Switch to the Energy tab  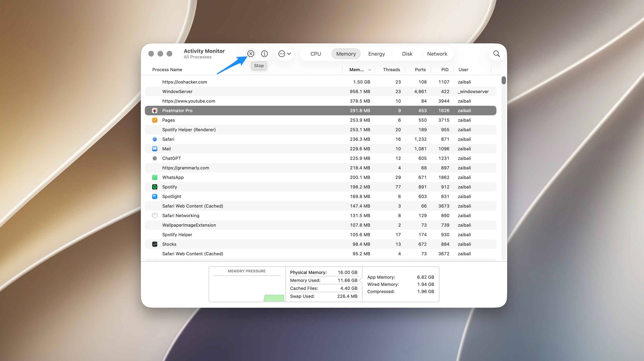[376, 54]
